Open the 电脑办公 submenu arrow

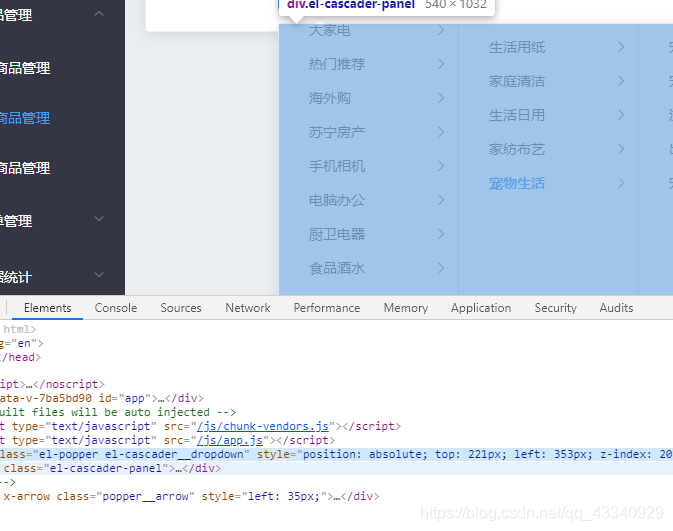coord(441,200)
